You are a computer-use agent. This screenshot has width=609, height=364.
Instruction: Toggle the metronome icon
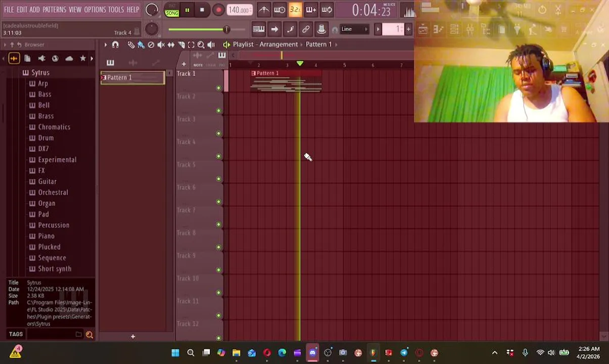(264, 10)
